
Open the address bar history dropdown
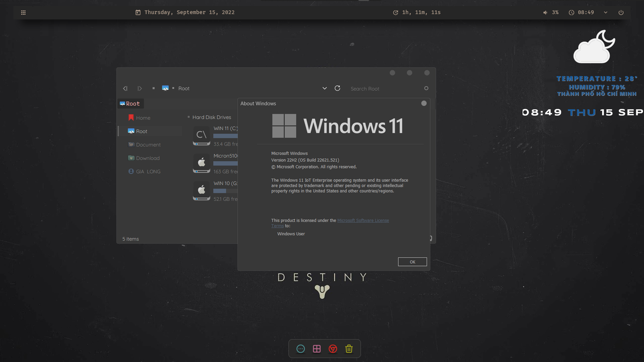[x=325, y=88]
